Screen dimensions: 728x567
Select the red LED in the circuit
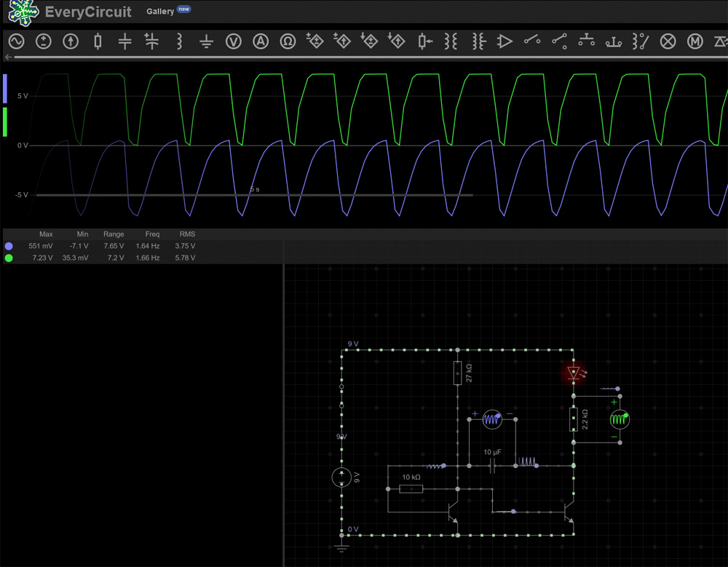pos(574,373)
